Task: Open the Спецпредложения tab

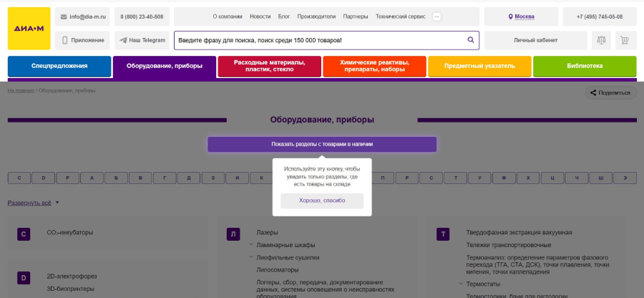Action: coord(59,66)
